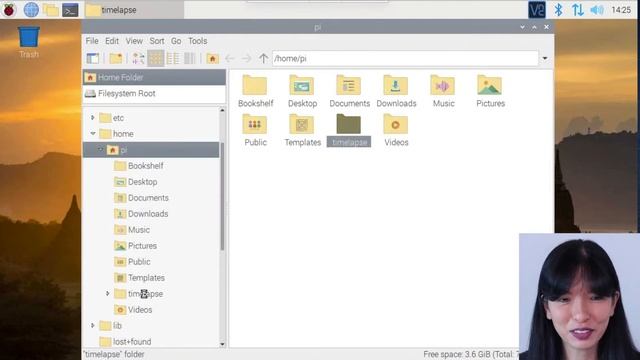Expand the lib tree folder

(x=93, y=325)
